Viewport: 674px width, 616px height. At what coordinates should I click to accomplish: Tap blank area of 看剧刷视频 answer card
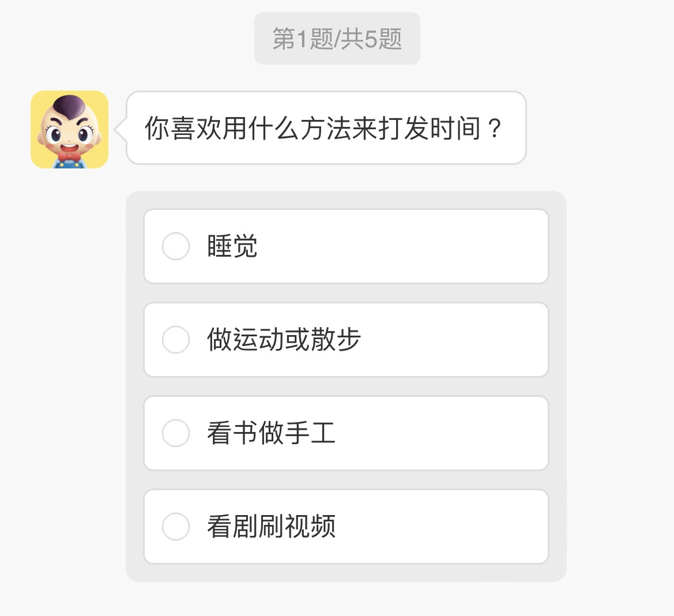(x=450, y=527)
